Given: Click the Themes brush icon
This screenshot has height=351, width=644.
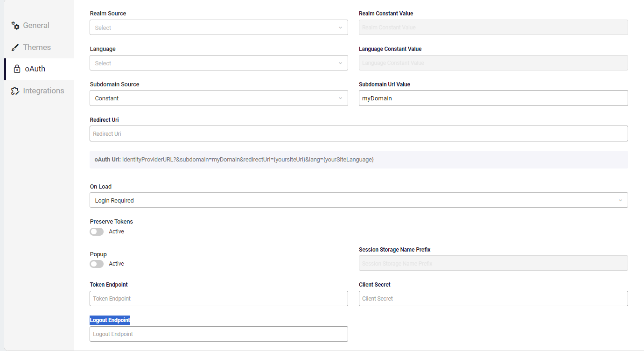Looking at the screenshot, I should pos(15,48).
